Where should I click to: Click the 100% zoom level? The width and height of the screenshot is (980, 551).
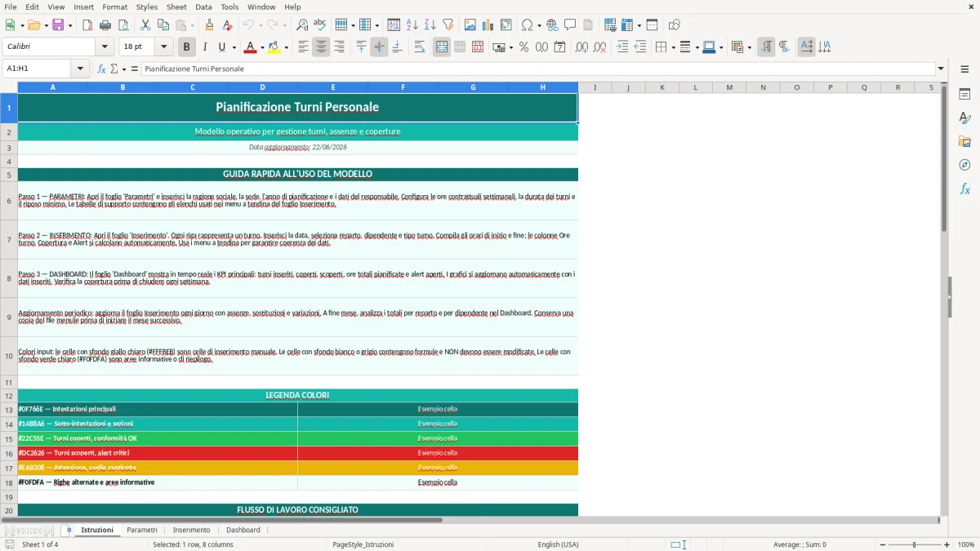coord(965,544)
